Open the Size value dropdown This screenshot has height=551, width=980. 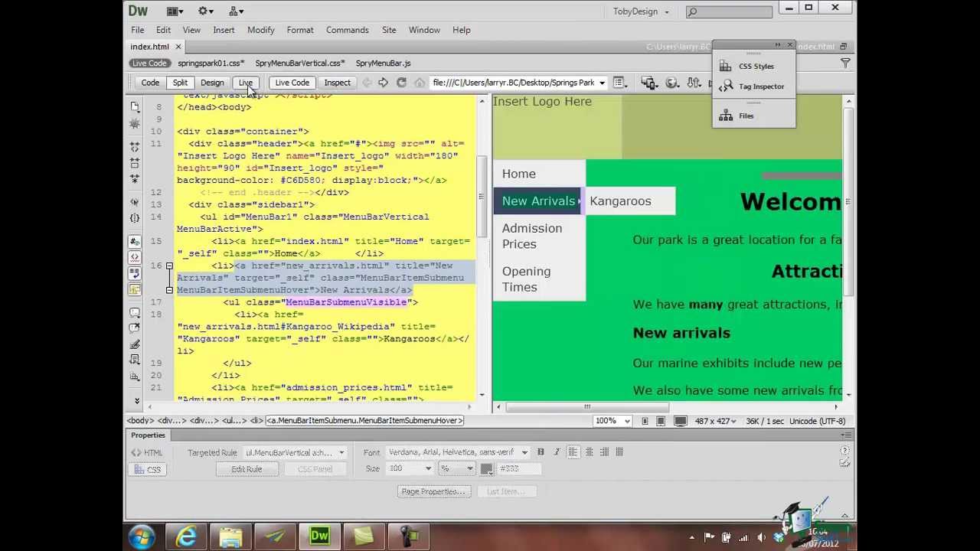pyautogui.click(x=427, y=468)
